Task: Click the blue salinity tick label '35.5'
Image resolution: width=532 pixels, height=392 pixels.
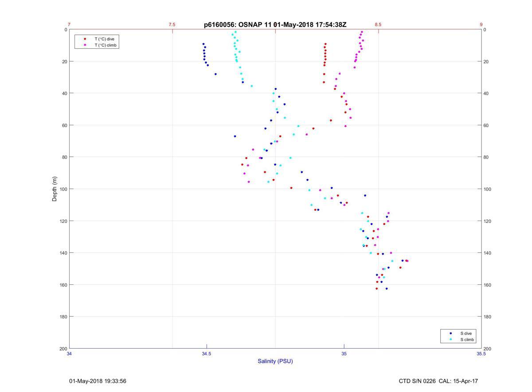Action: click(x=481, y=353)
